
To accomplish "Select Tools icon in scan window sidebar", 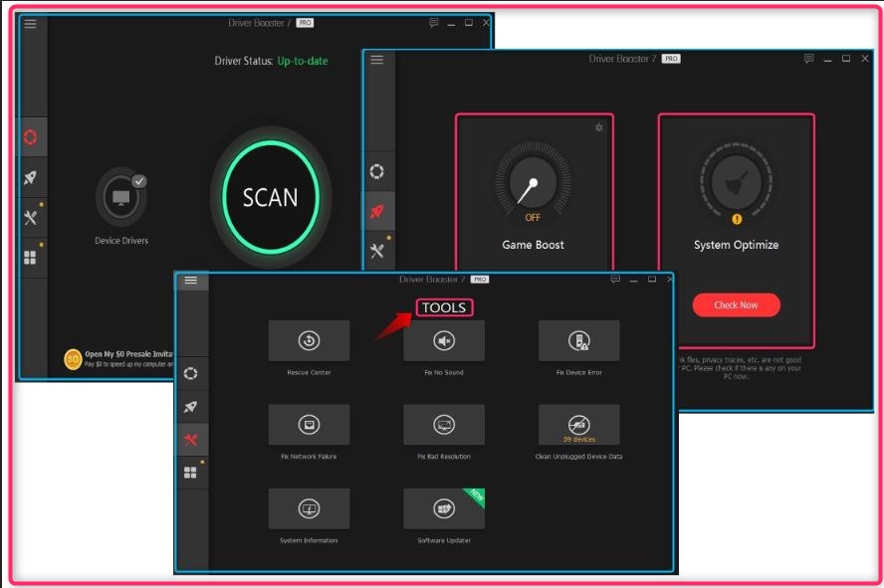I will tap(31, 218).
